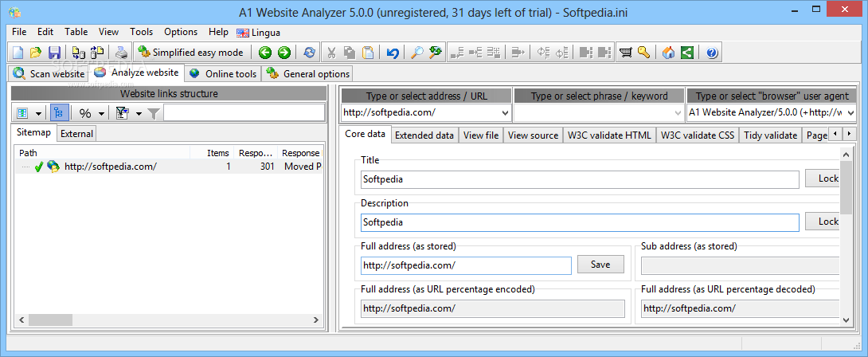Open the Options menu
Viewport: 868px width, 357px height.
181,32
